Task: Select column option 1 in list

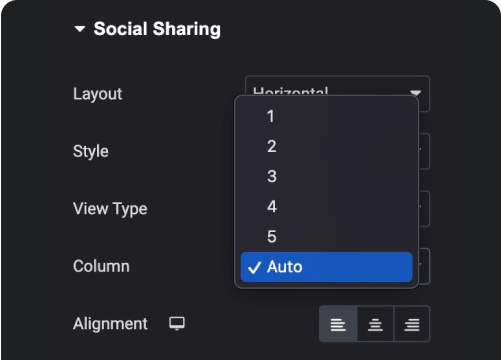Action: [326, 116]
